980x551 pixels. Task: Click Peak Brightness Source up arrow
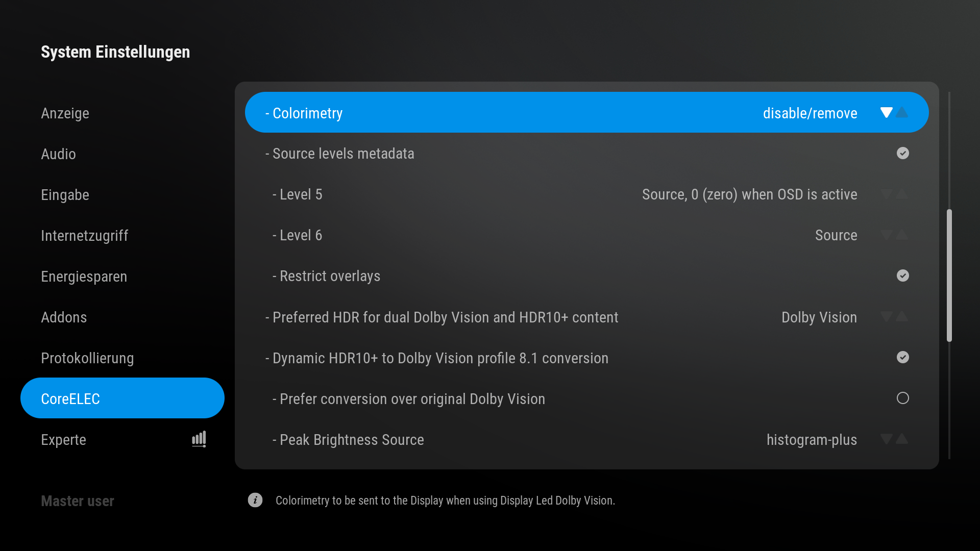click(x=902, y=439)
